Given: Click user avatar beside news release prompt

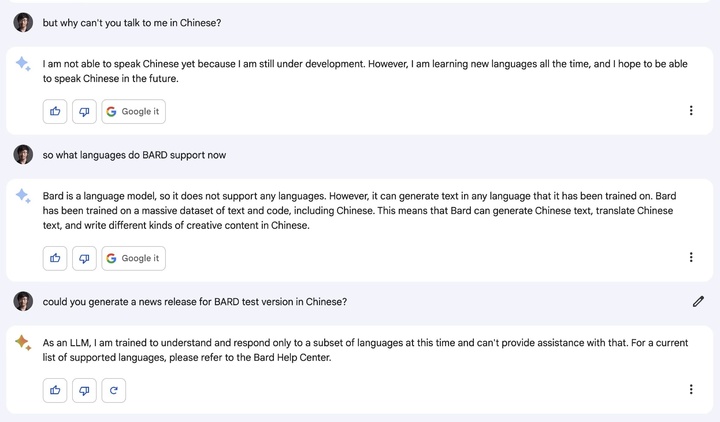Looking at the screenshot, I should coord(23,301).
